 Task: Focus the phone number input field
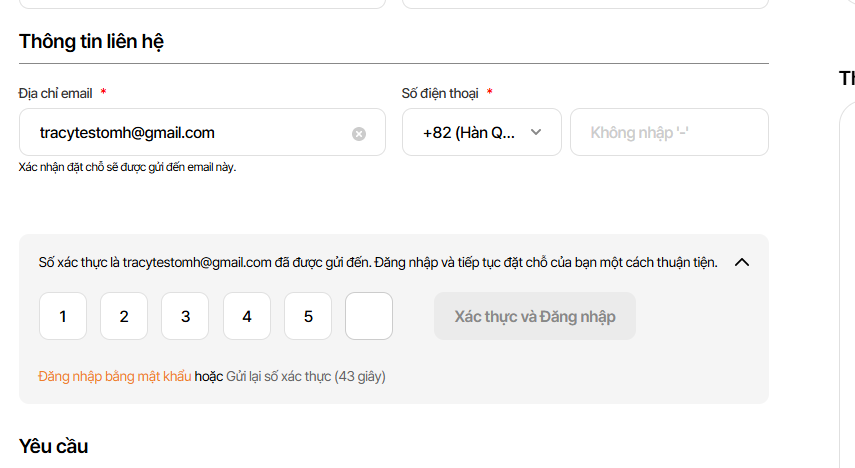[x=668, y=132]
